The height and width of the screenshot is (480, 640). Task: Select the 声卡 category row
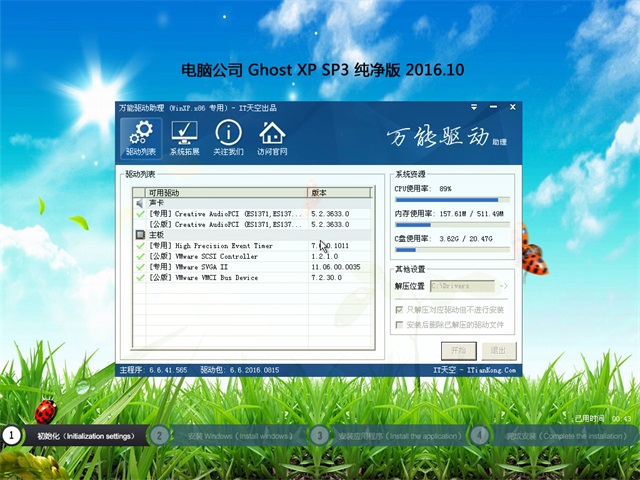click(x=252, y=203)
